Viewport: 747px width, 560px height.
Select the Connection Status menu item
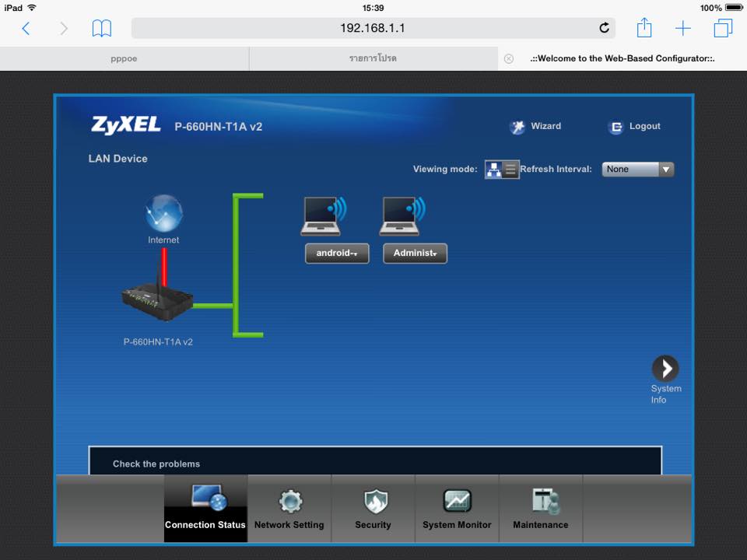click(x=205, y=509)
